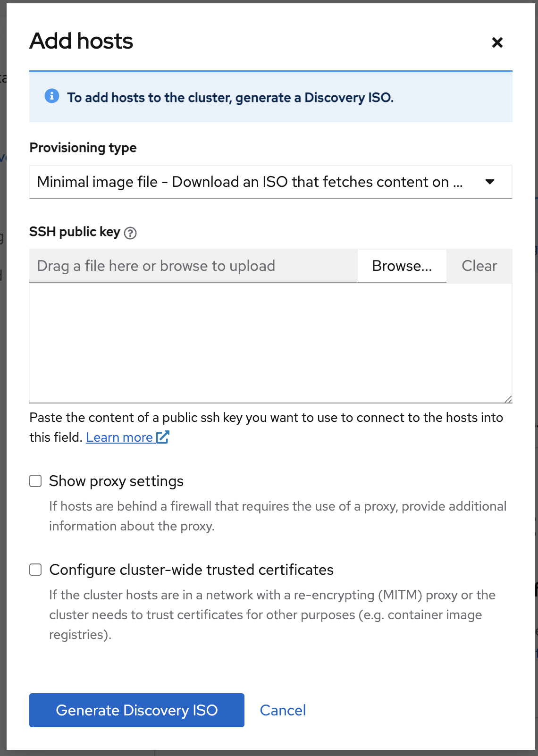Close the Add hosts dialog
The height and width of the screenshot is (756, 538).
pyautogui.click(x=497, y=42)
